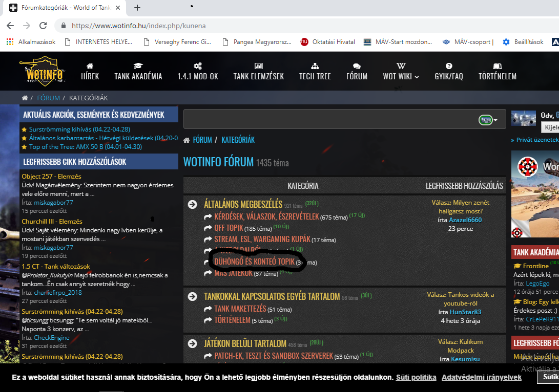Click Adatvédelmi irányelvek link
This screenshot has width=559, height=392.
(481, 377)
